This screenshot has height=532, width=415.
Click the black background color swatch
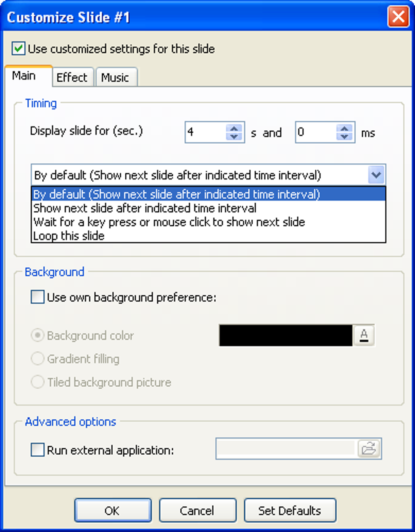[286, 335]
